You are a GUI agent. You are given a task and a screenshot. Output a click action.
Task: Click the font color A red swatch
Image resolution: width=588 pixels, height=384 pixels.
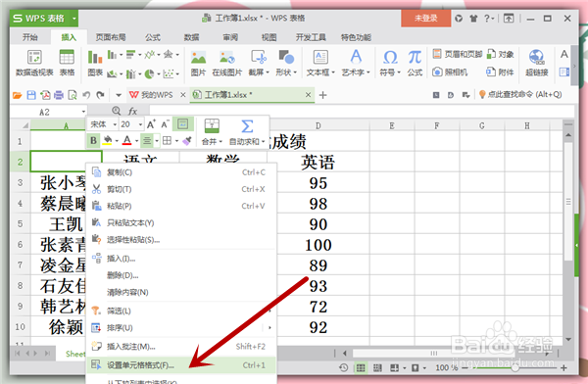pos(127,141)
